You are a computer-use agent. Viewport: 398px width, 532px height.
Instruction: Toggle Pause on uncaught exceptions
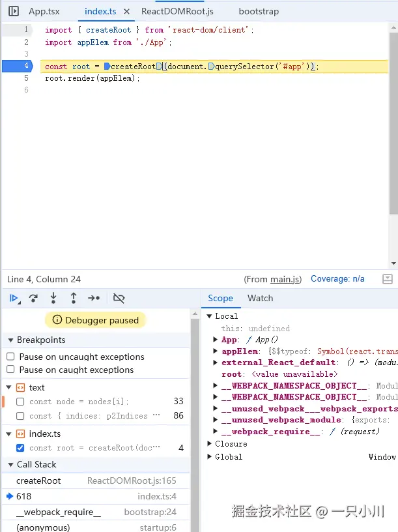coord(10,357)
